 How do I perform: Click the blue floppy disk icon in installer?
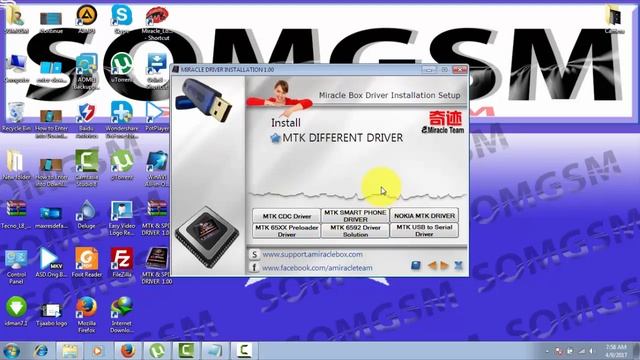[x=416, y=266]
